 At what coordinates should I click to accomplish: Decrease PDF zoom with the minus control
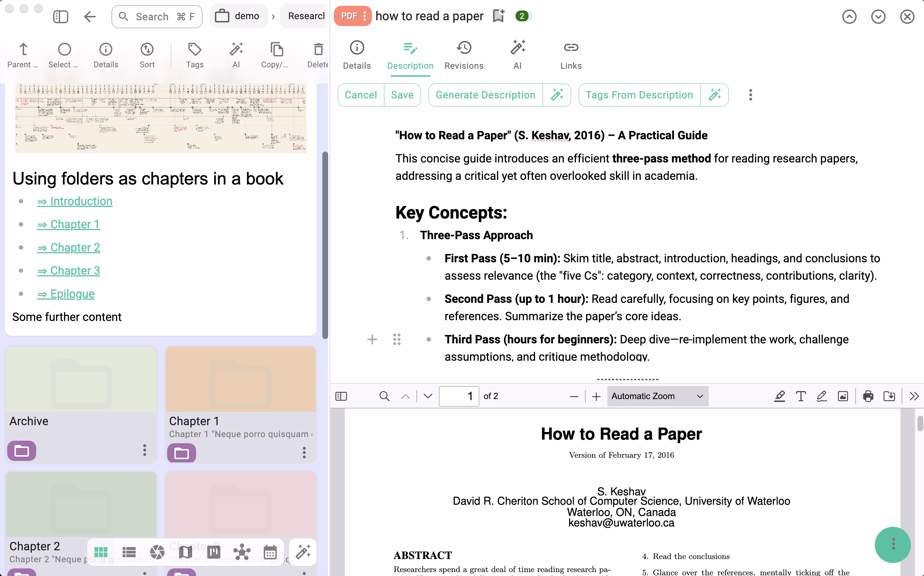574,396
